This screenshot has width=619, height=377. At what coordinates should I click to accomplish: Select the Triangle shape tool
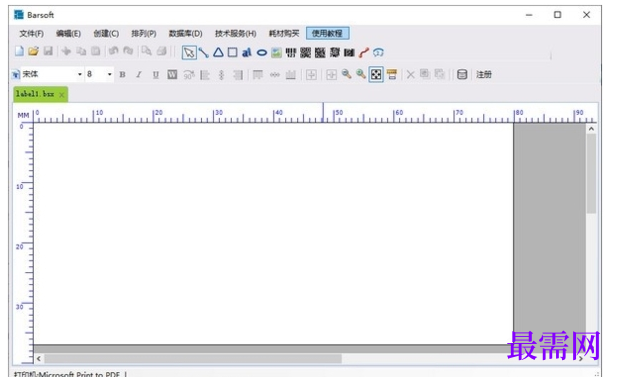pyautogui.click(x=218, y=53)
